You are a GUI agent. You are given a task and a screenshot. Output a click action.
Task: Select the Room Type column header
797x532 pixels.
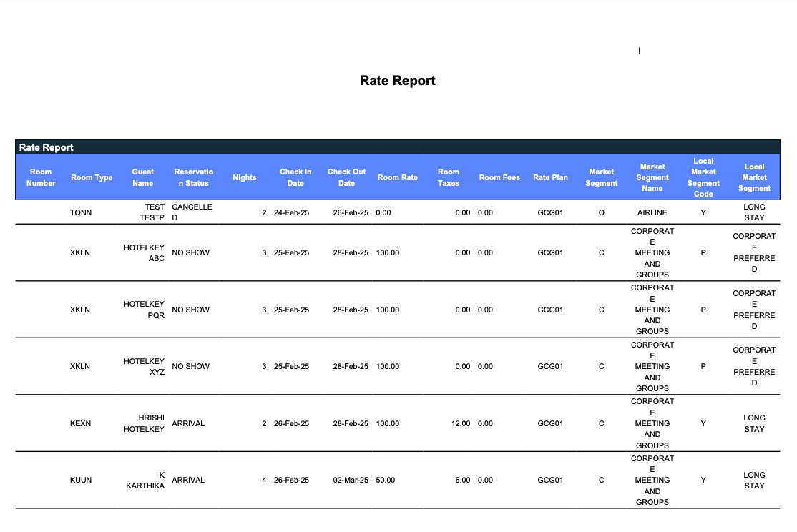point(92,177)
